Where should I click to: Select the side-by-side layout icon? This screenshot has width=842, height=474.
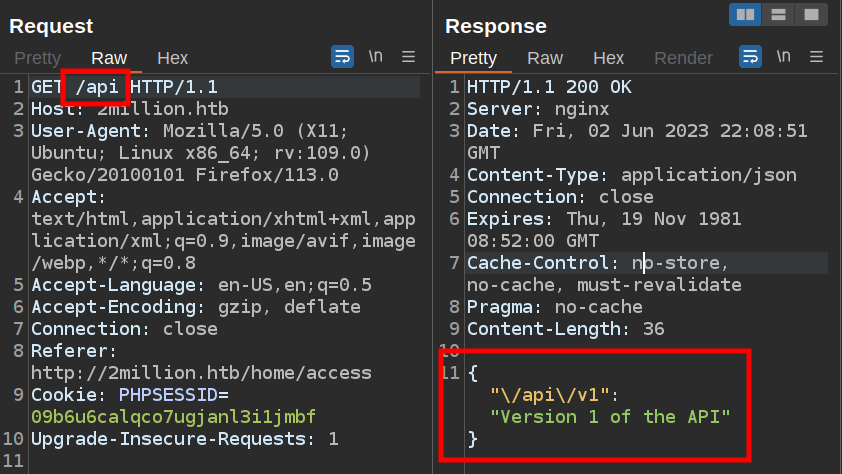coord(745,15)
